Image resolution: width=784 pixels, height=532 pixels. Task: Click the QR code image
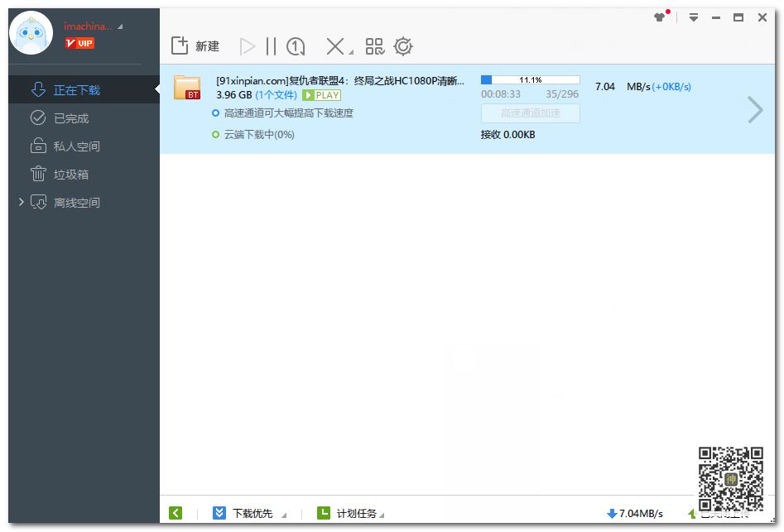click(x=730, y=478)
